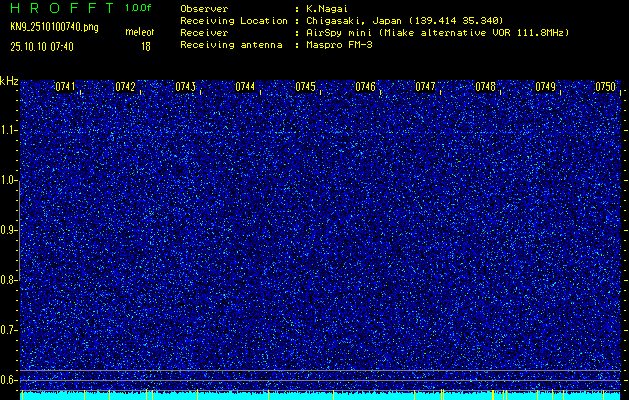The height and width of the screenshot is (400, 629).
Task: Click the 0.6 frequency axis label
Action: click(x=9, y=379)
